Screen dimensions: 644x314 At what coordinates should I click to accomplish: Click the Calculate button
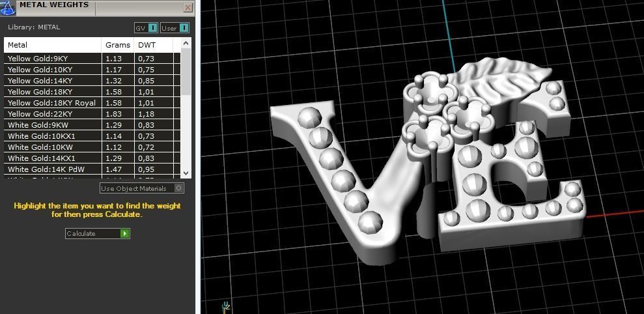pos(97,233)
